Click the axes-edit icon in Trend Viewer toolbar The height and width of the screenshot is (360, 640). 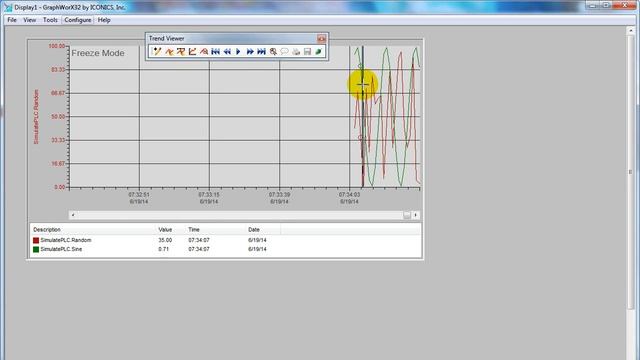pos(192,51)
